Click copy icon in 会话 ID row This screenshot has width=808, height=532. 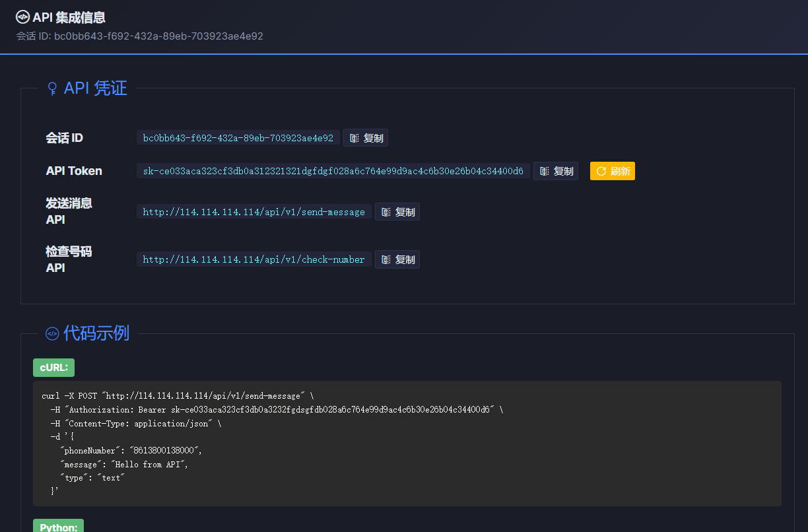point(354,138)
